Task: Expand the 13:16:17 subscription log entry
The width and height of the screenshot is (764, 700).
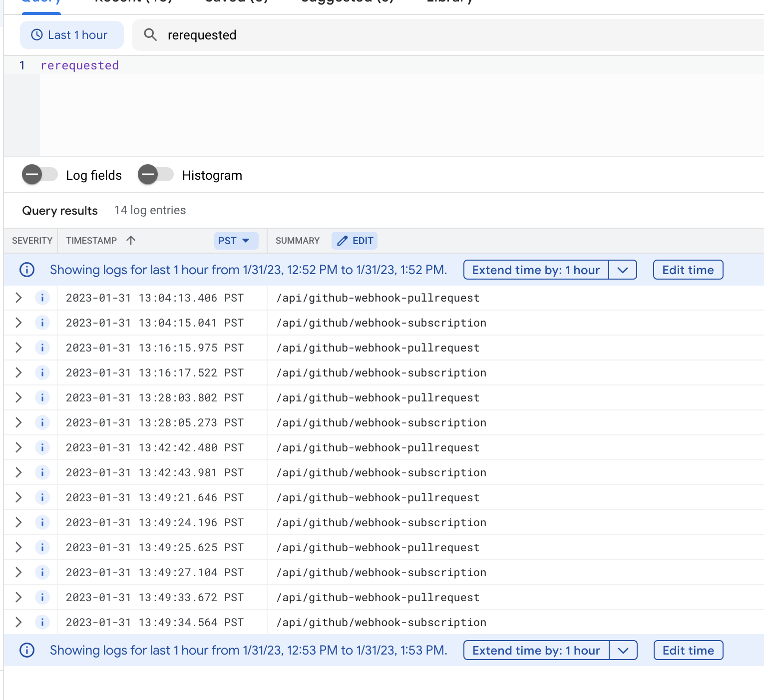Action: tap(18, 372)
